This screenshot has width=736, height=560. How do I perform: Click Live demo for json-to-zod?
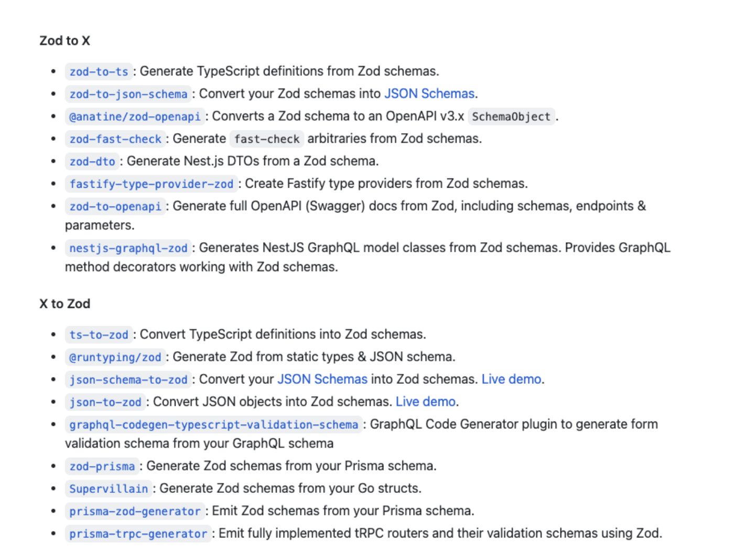[x=425, y=402]
